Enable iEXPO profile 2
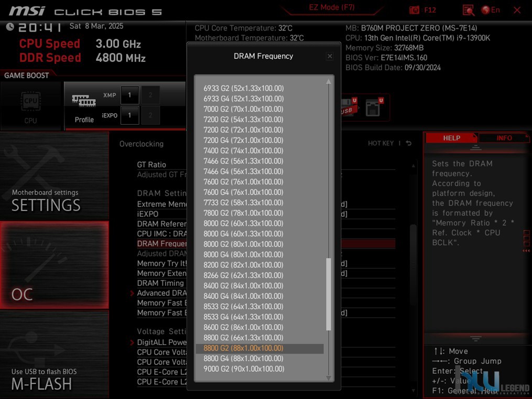 pos(150,115)
